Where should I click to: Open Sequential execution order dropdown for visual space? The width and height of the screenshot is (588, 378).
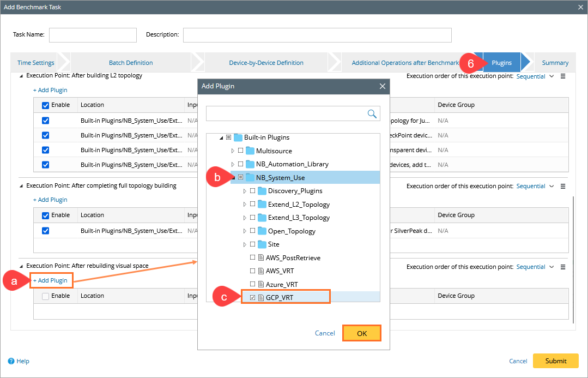coord(535,267)
